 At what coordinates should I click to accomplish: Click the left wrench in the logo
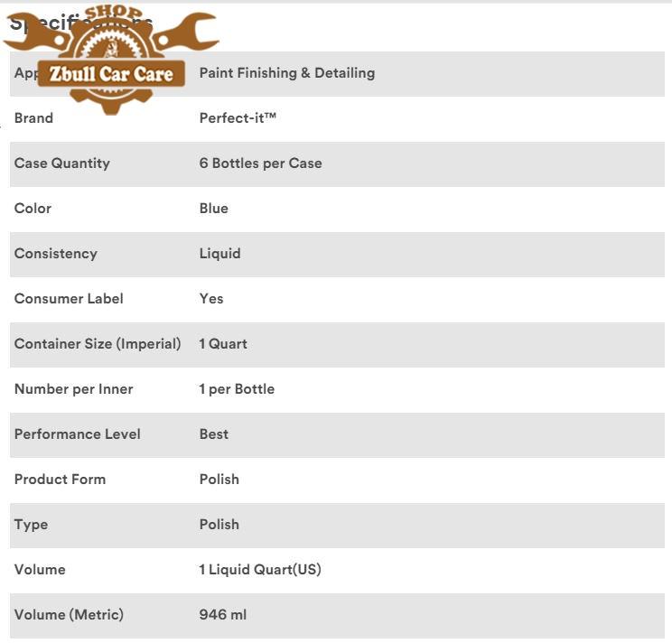tap(36, 35)
